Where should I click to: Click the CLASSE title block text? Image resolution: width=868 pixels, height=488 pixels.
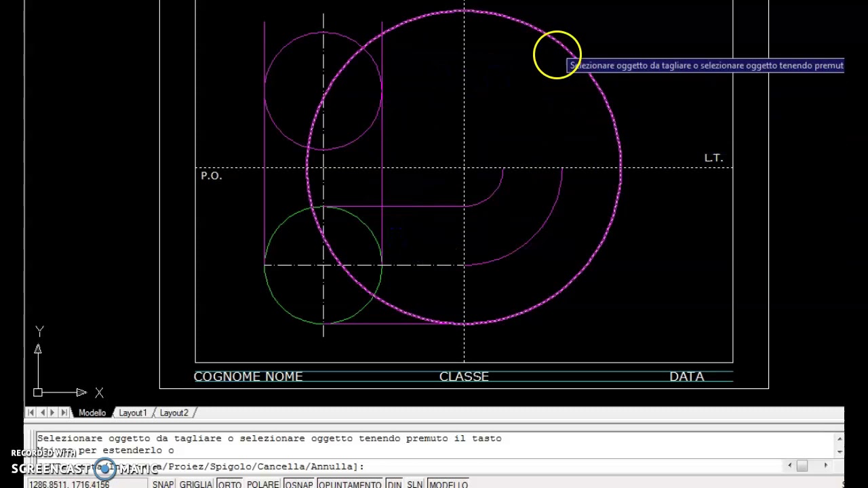click(464, 377)
